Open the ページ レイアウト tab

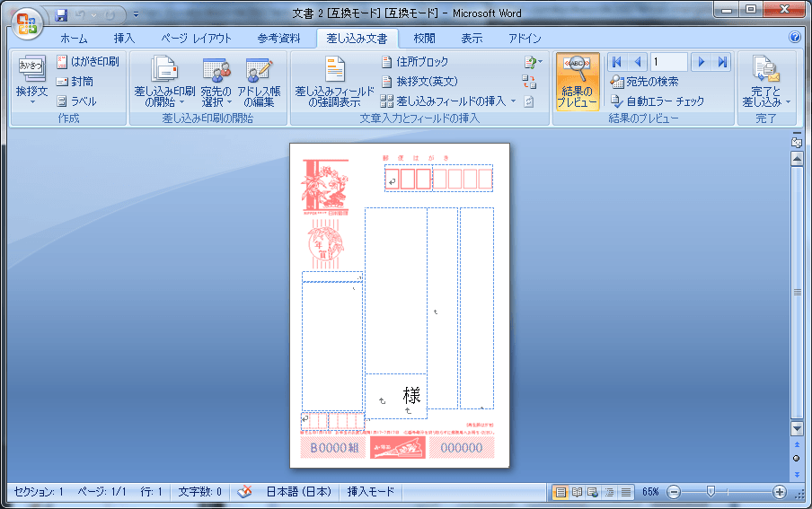pyautogui.click(x=196, y=39)
